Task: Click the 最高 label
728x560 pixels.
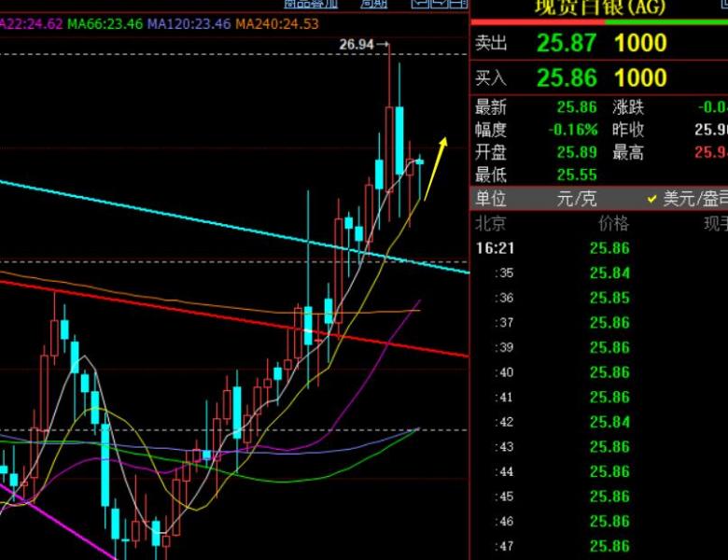Action: point(628,152)
